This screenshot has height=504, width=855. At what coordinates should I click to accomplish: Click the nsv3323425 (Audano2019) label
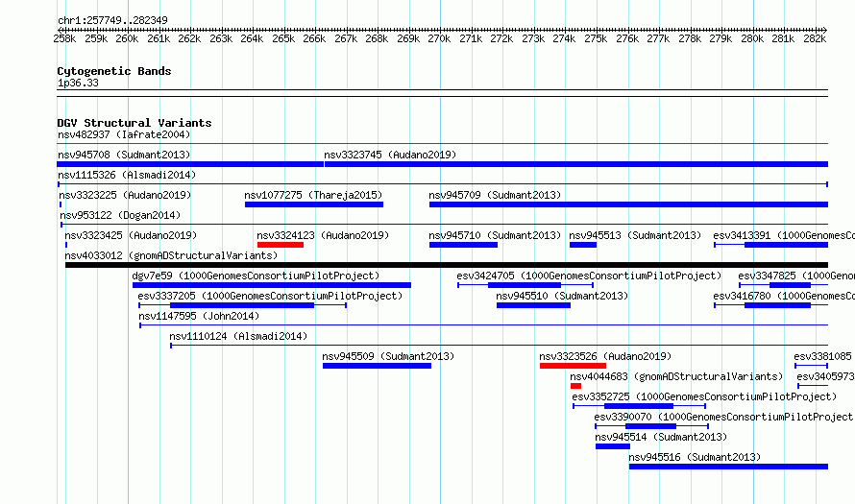(131, 235)
